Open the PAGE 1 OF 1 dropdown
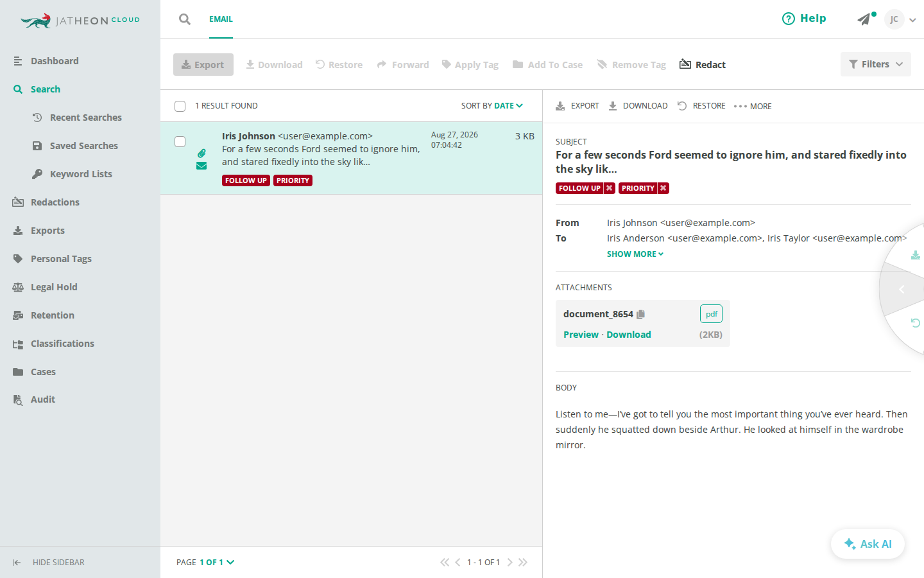This screenshot has height=578, width=924. point(205,563)
